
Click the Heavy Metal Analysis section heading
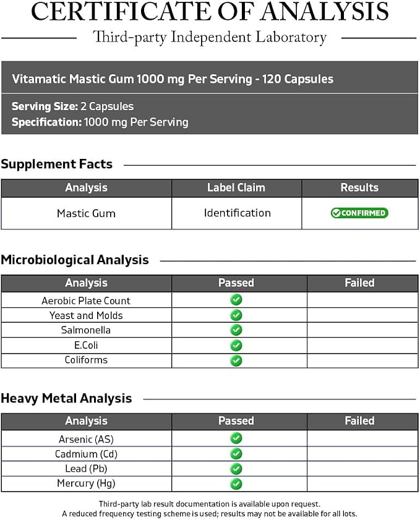point(66,398)
